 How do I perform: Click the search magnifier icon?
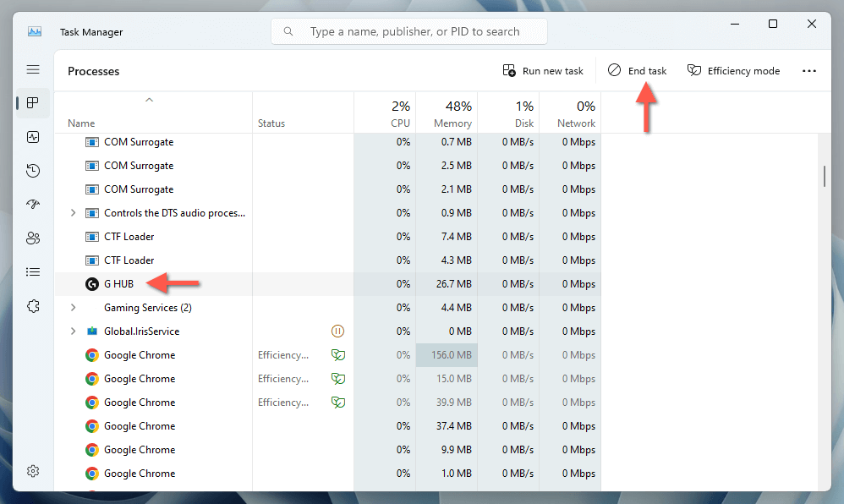[288, 31]
